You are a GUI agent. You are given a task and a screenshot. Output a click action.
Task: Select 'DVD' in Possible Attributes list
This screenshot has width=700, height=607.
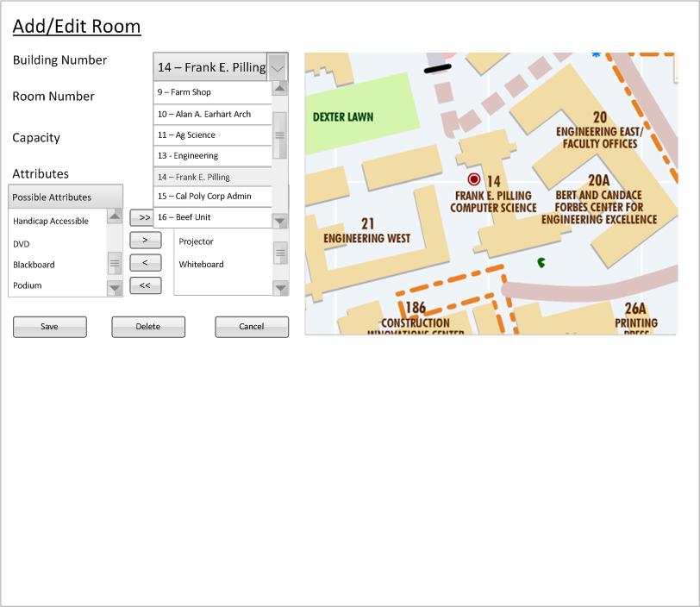[22, 244]
